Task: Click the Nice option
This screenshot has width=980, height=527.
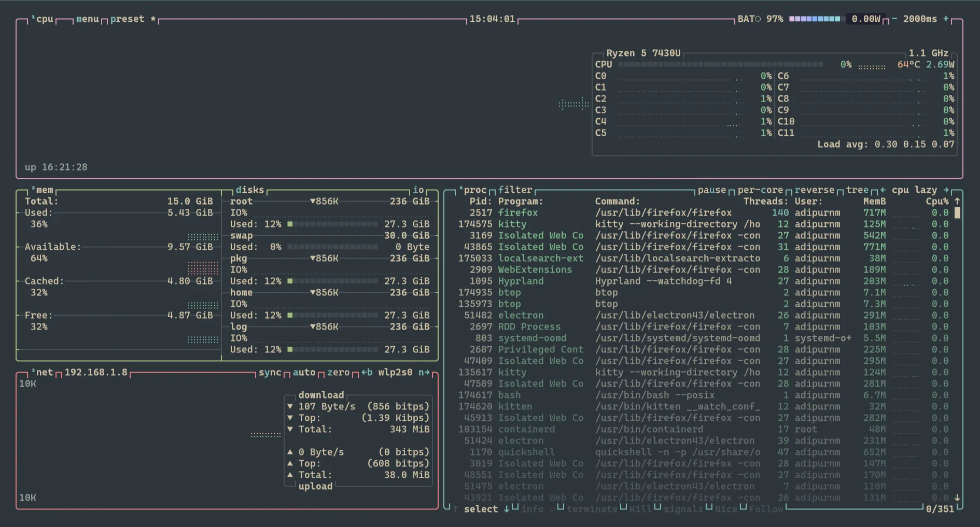Action: click(726, 509)
